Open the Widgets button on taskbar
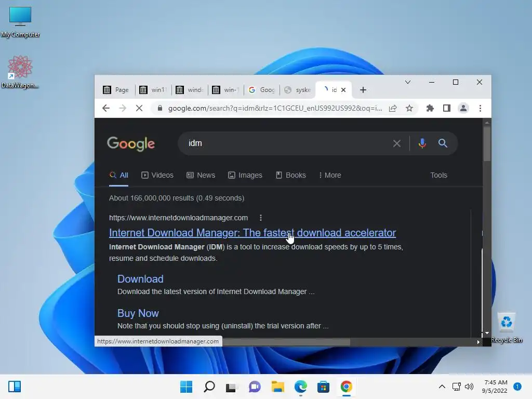The height and width of the screenshot is (399, 532). coord(15,387)
